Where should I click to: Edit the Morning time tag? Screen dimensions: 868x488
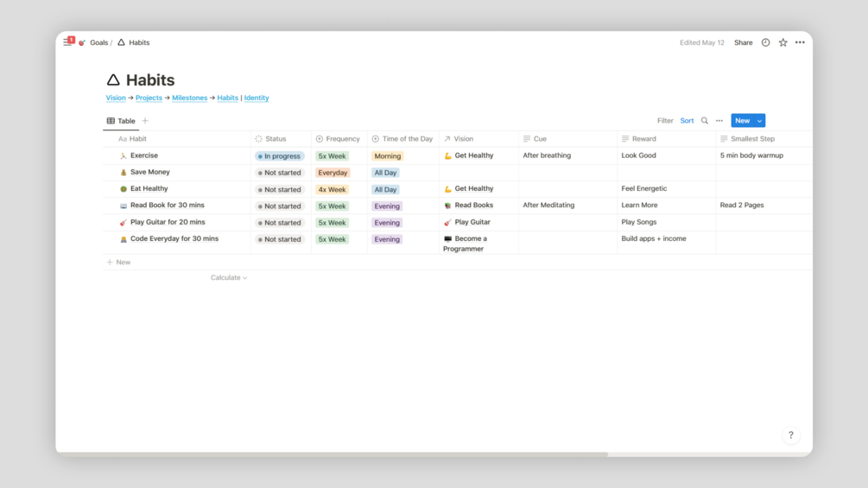tap(388, 156)
